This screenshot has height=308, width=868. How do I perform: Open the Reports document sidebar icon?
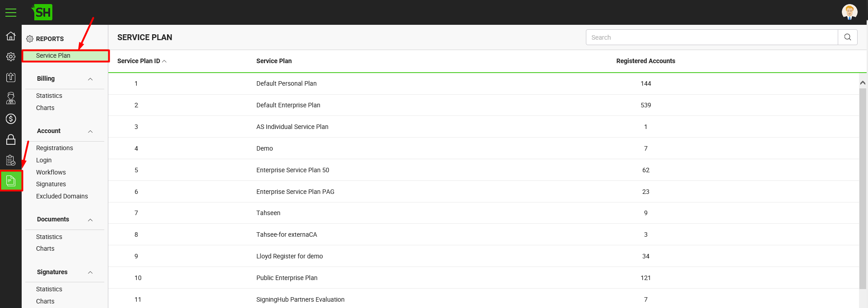tap(11, 181)
